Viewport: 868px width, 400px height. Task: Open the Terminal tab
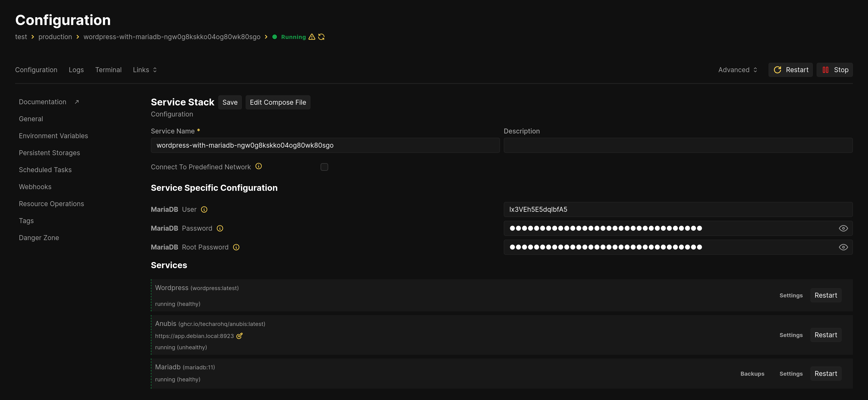(x=108, y=70)
